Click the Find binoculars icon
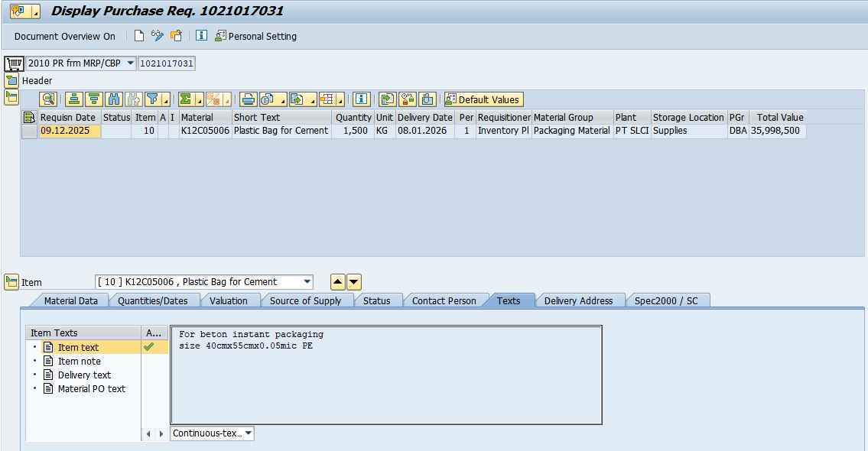Image resolution: width=868 pixels, height=451 pixels. pyautogui.click(x=114, y=99)
